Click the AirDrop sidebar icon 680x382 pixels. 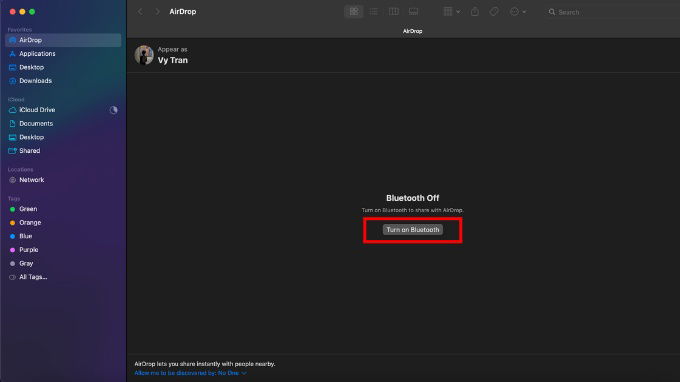pyautogui.click(x=13, y=40)
